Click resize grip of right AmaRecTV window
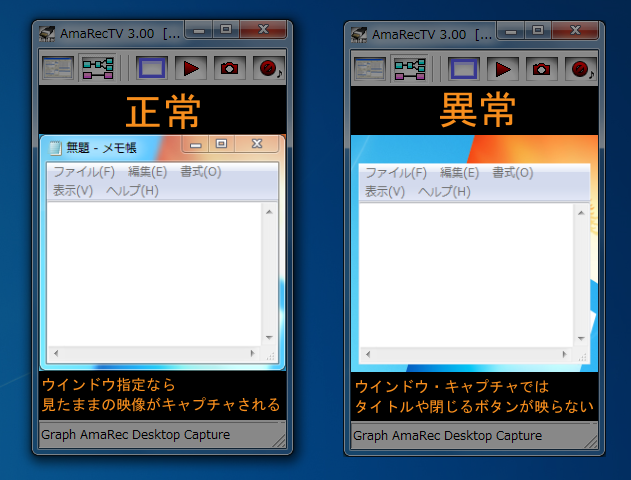Screen dimensions: 631x480 (x=591, y=442)
